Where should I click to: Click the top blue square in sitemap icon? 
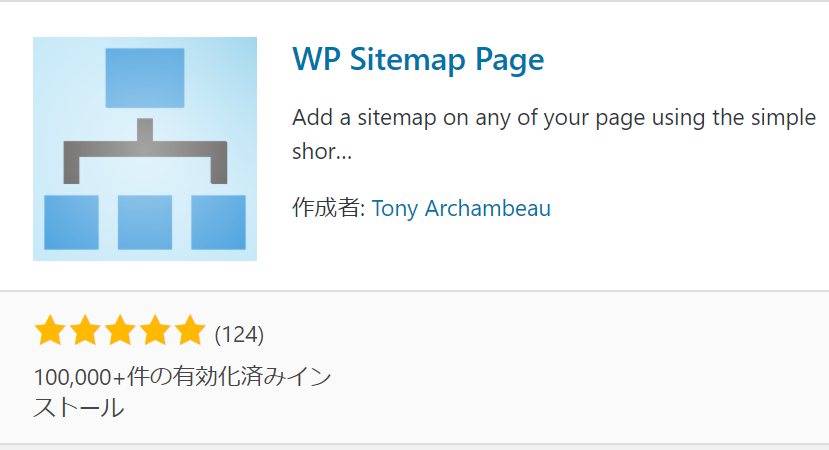(145, 78)
